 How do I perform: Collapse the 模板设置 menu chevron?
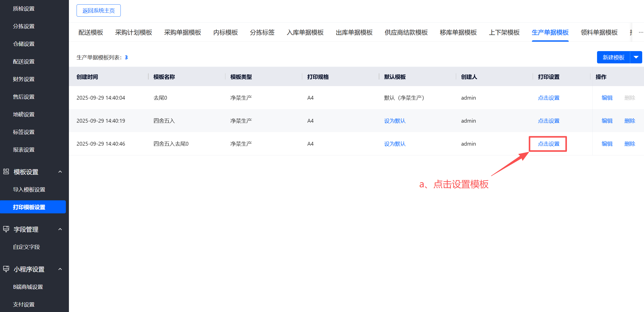(x=60, y=172)
